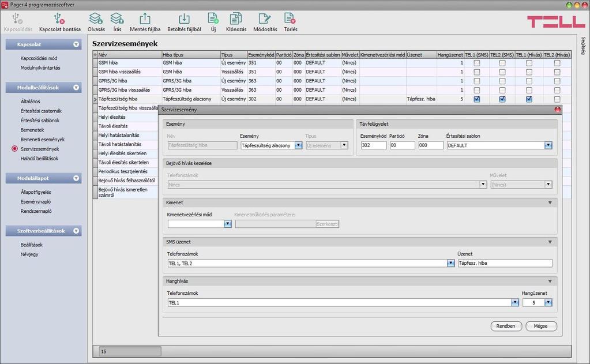Click the SMS Üzenet field "Tápfesz. hiba"
This screenshot has height=364, width=590.
point(505,263)
